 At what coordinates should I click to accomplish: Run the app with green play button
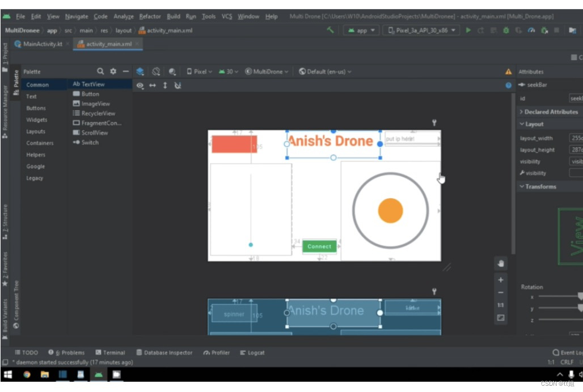[x=468, y=30]
